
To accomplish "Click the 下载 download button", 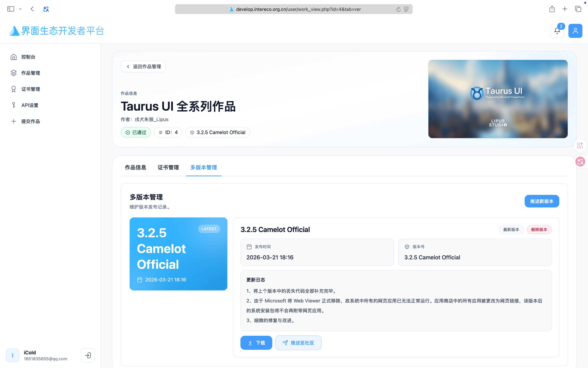I will 256,343.
